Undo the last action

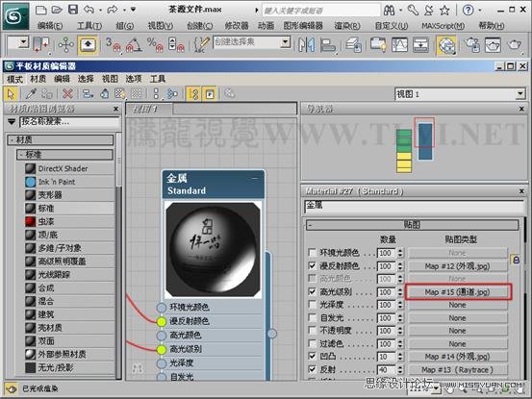tap(89, 10)
